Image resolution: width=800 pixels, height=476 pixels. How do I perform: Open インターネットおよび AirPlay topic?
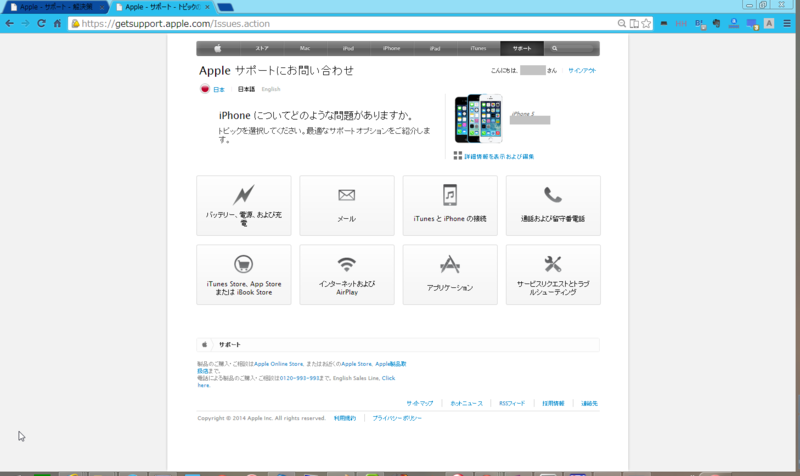coord(347,274)
